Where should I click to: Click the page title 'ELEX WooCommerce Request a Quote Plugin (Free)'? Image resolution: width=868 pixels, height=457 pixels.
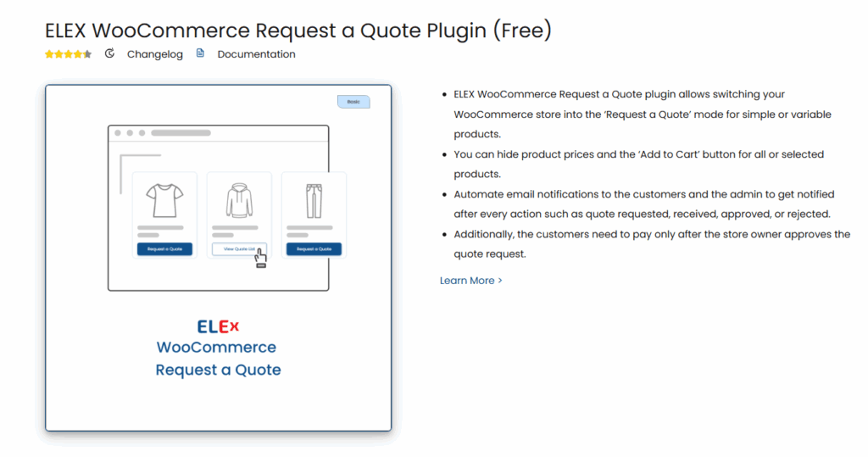(x=298, y=31)
